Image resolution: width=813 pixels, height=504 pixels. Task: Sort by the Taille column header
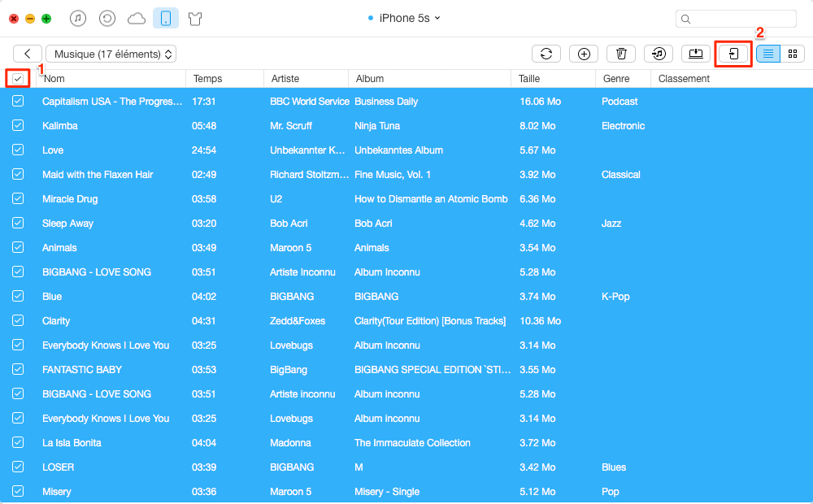click(553, 79)
